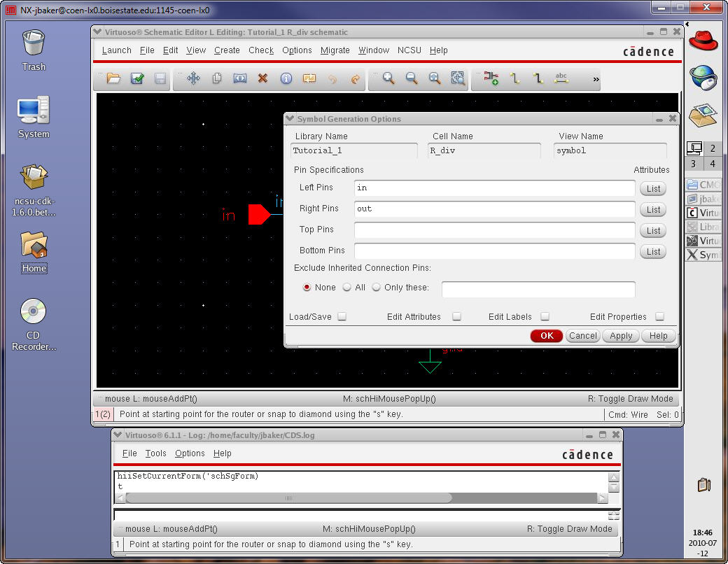Expand the toolbar overflow chevron
Viewport: 728px width, 564px height.
tap(596, 80)
